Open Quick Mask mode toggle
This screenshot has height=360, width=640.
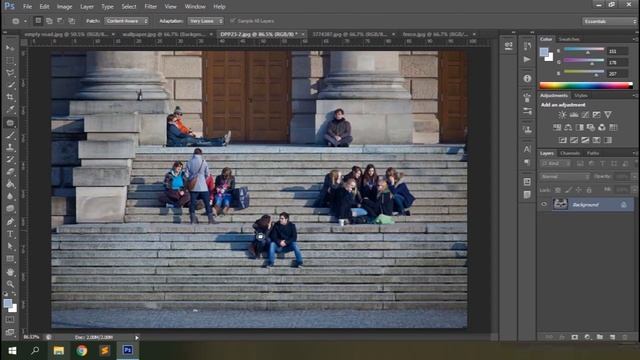[10, 320]
